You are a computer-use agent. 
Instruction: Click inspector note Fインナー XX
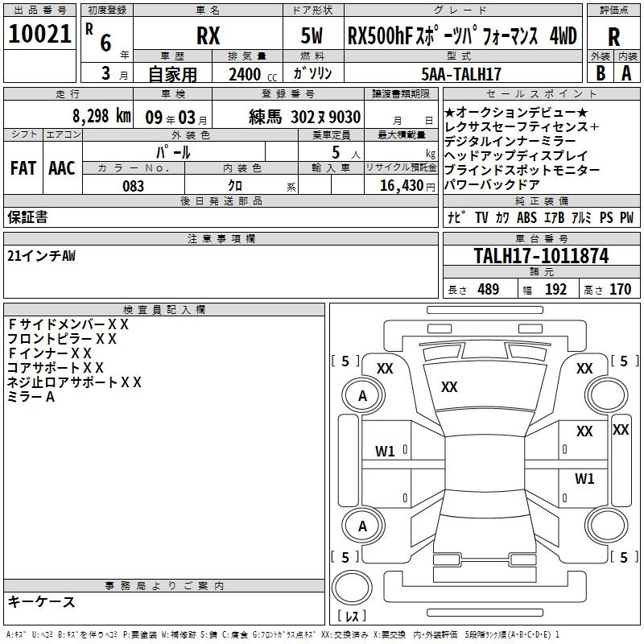click(50, 353)
